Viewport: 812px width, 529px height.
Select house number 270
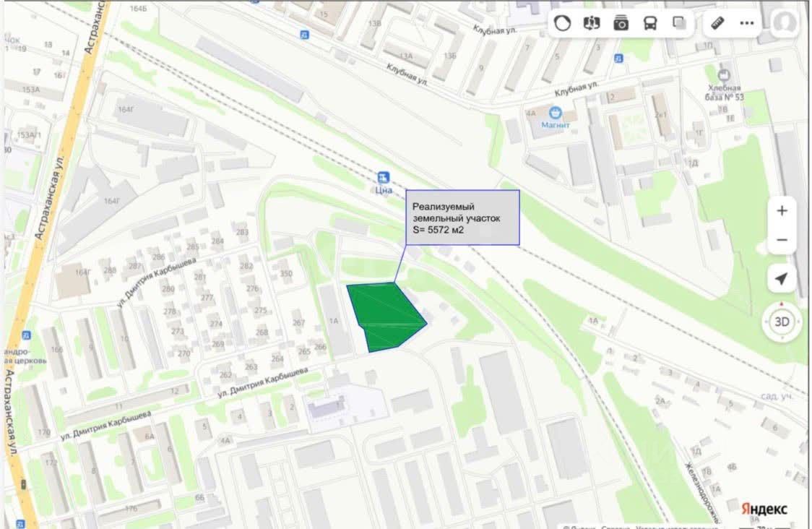point(183,354)
